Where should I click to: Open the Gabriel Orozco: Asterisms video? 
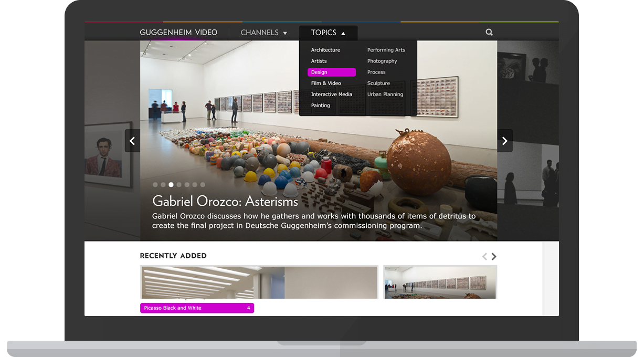[x=225, y=201]
